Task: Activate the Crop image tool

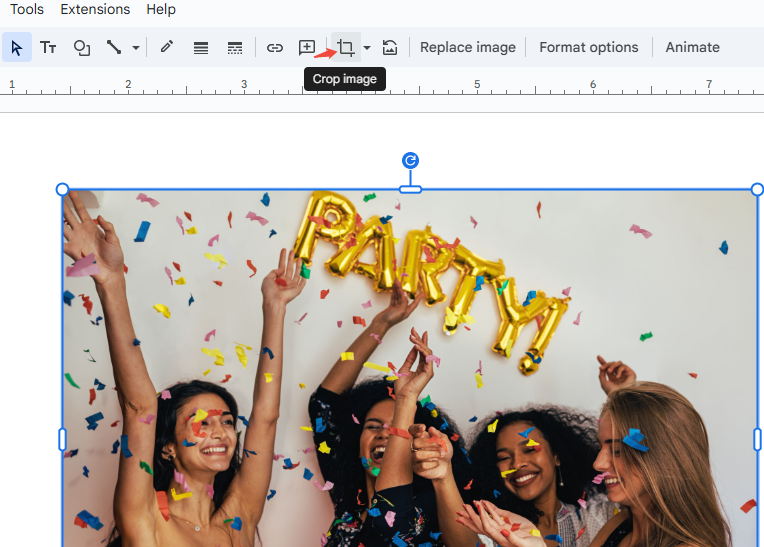Action: (346, 47)
